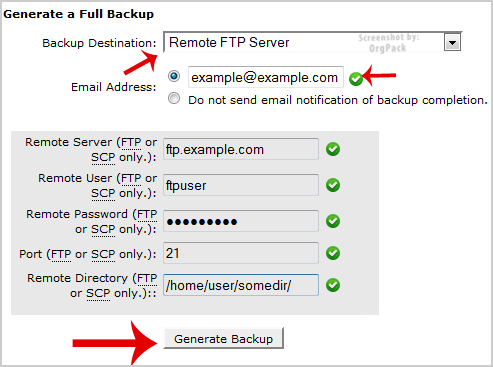
Task: Click the Remote Server input field
Action: (x=241, y=149)
